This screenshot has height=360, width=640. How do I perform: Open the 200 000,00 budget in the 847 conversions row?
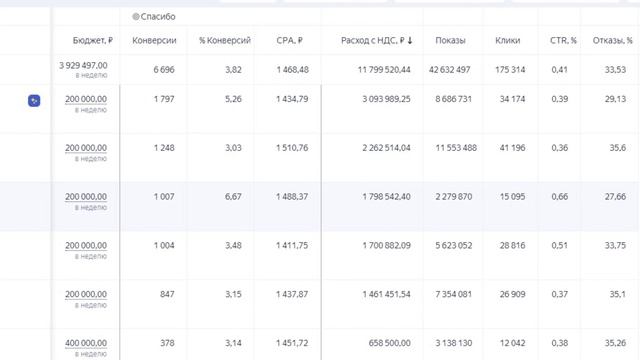coord(86,294)
